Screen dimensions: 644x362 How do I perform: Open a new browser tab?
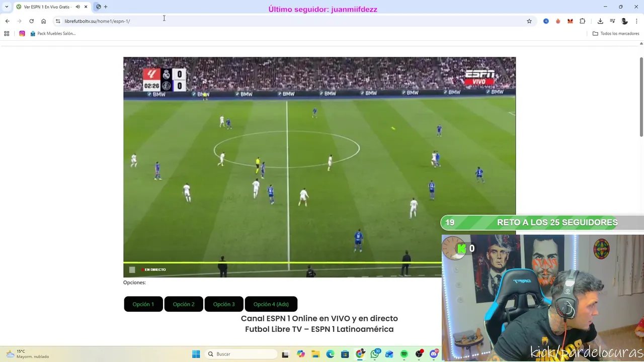(105, 7)
